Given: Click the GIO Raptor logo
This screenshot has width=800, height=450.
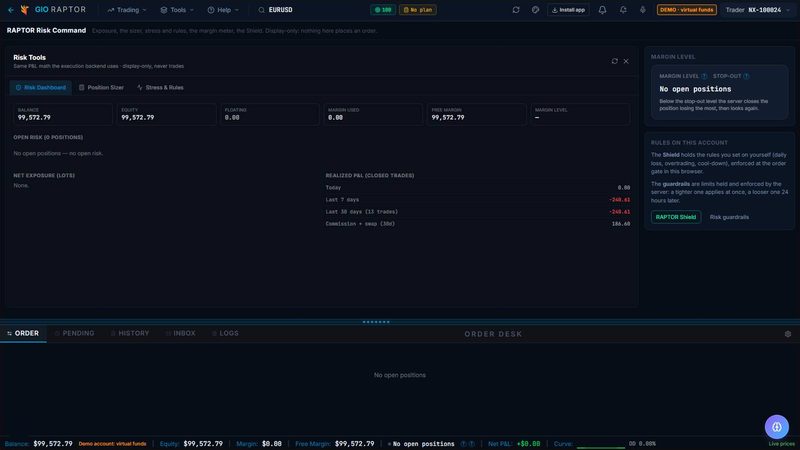Looking at the screenshot, I should (53, 10).
